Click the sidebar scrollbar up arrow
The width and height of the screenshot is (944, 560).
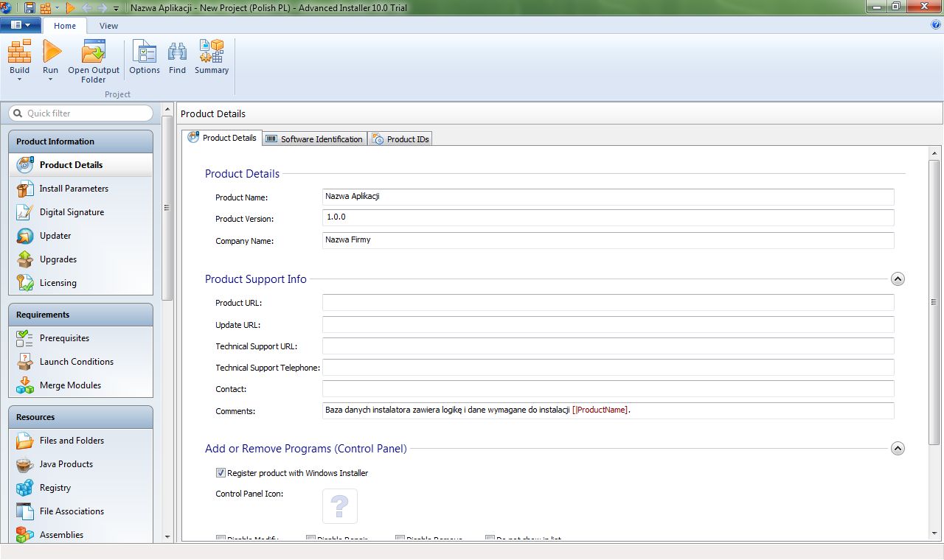pos(167,110)
